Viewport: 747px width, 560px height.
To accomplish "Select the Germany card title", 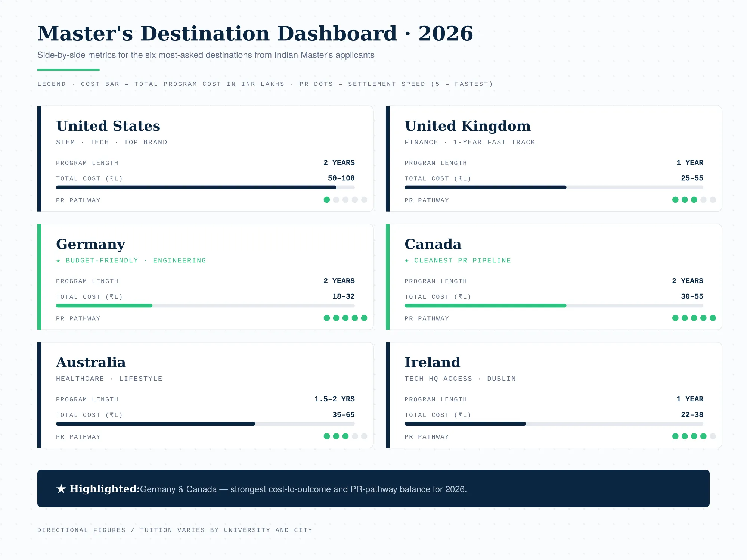I will point(91,244).
